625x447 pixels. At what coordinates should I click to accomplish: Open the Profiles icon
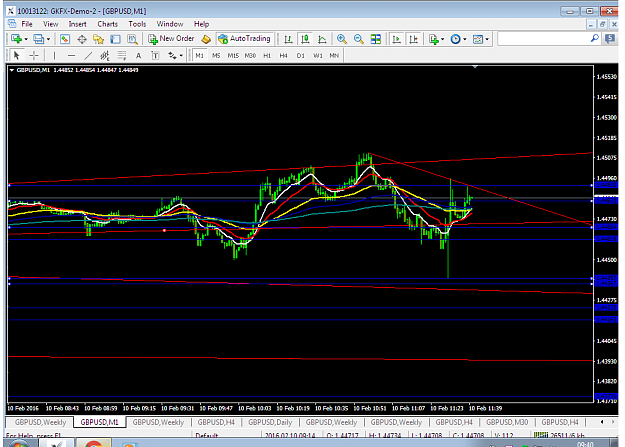38,39
